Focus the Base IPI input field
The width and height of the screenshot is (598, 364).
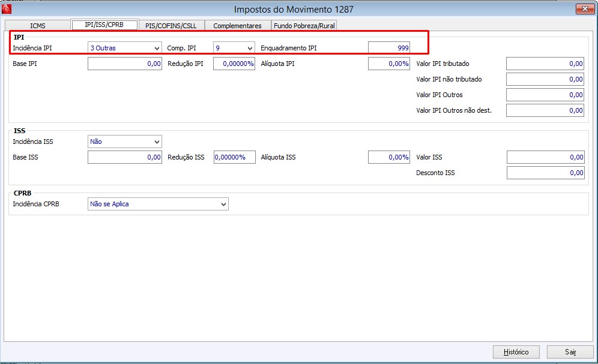125,64
